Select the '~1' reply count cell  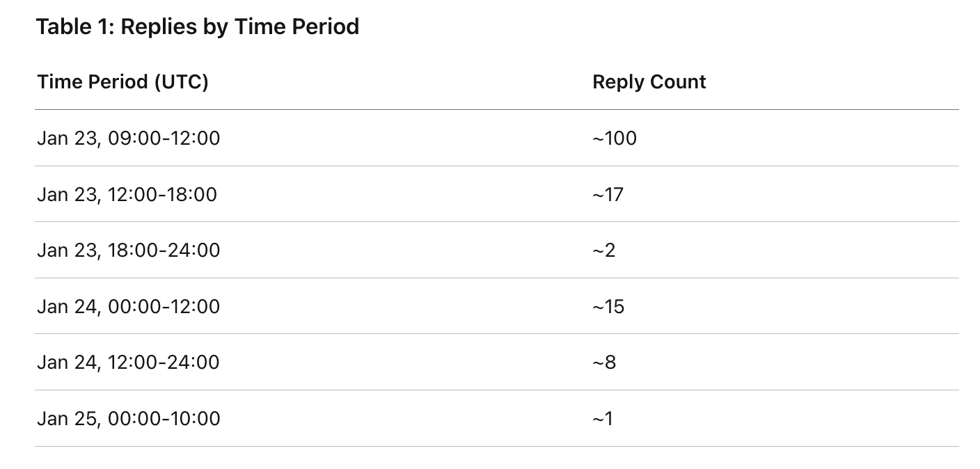tap(603, 419)
